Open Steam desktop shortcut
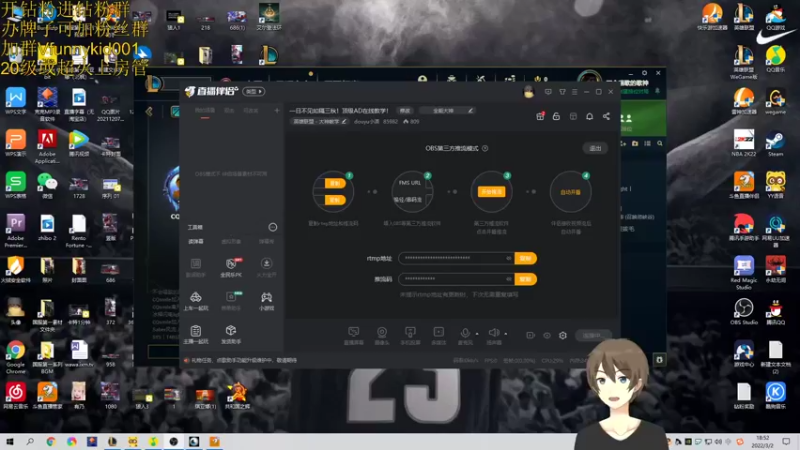 point(775,143)
